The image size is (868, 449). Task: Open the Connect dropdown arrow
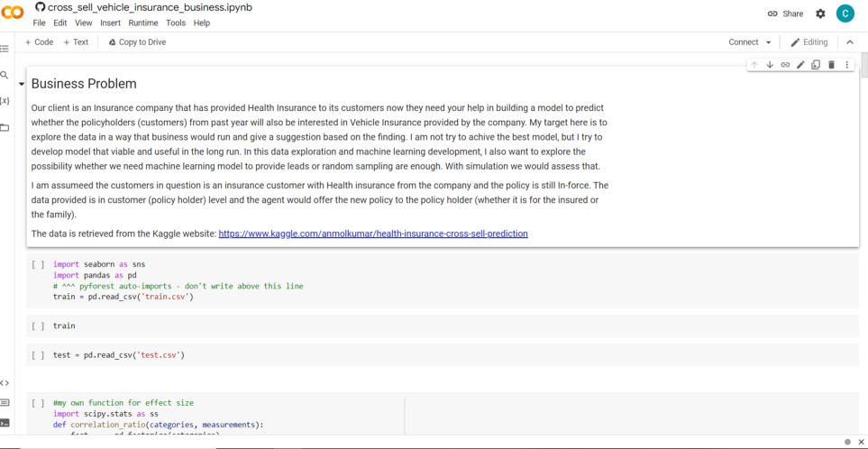point(768,42)
